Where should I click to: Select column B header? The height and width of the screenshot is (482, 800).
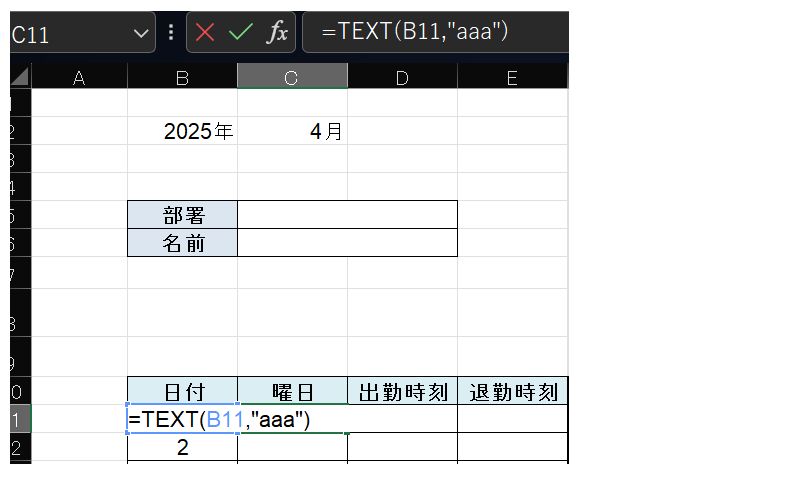coord(182,77)
